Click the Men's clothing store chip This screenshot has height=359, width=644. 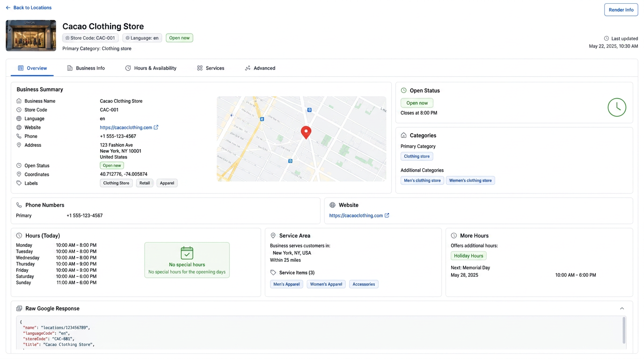click(422, 180)
